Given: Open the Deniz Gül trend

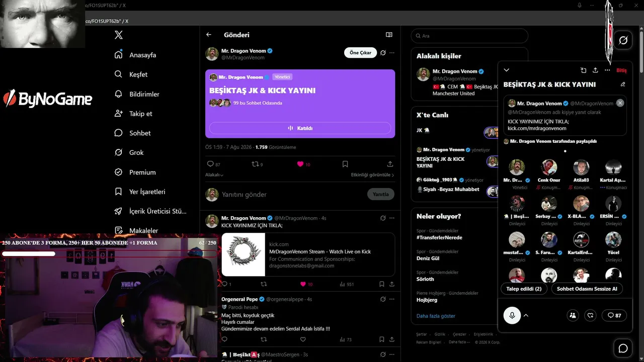Looking at the screenshot, I should click(428, 258).
